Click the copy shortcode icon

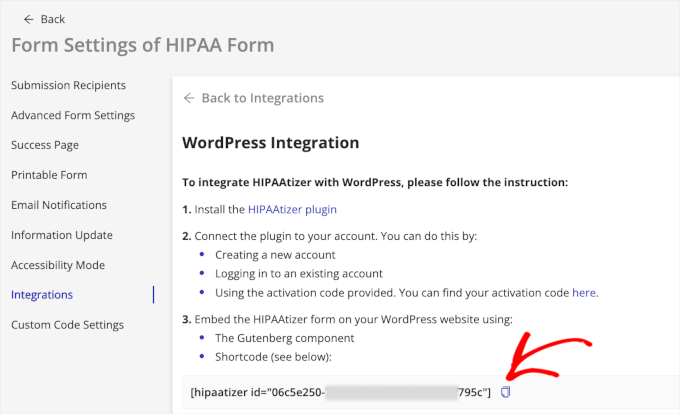[x=505, y=392]
